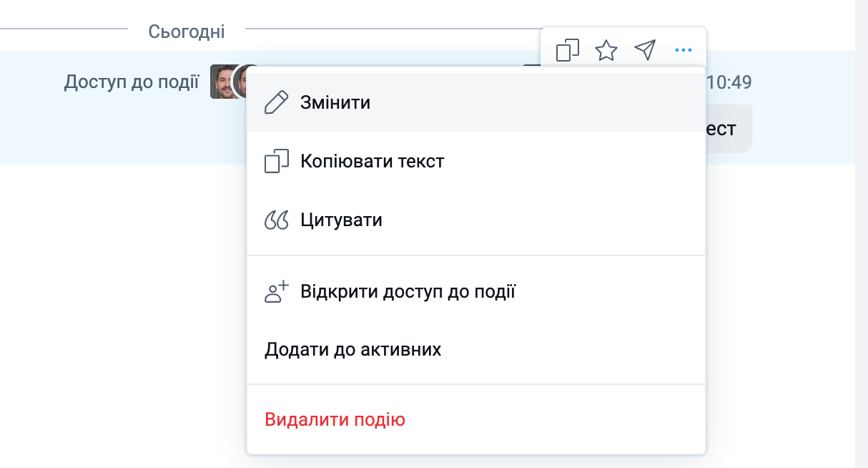Click the copy icon in the hover toolbar
Screen dimensions: 868x468
point(567,50)
